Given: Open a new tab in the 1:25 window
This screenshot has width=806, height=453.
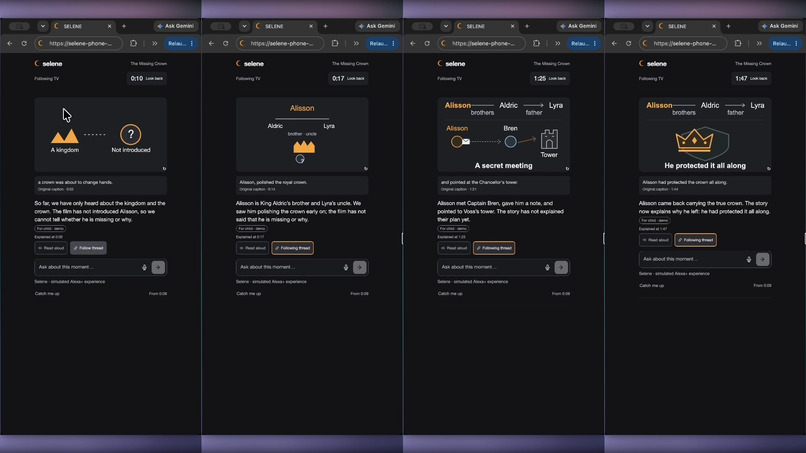Looking at the screenshot, I should 527,26.
